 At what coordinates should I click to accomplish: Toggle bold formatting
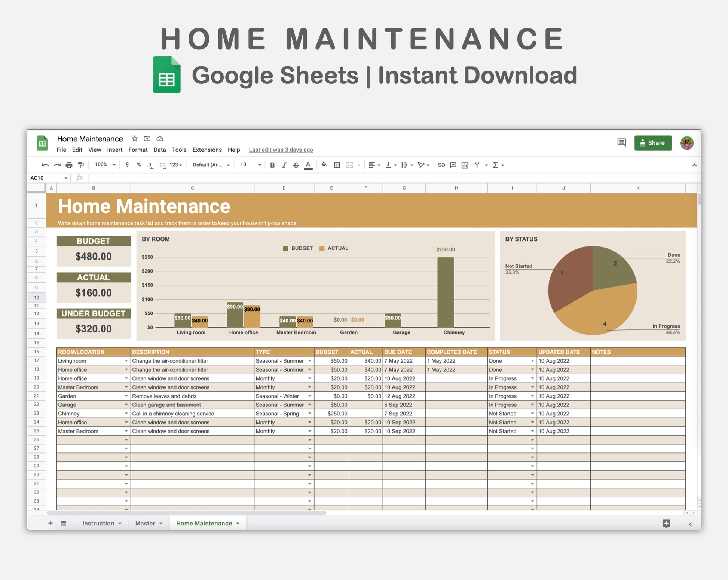coord(272,165)
